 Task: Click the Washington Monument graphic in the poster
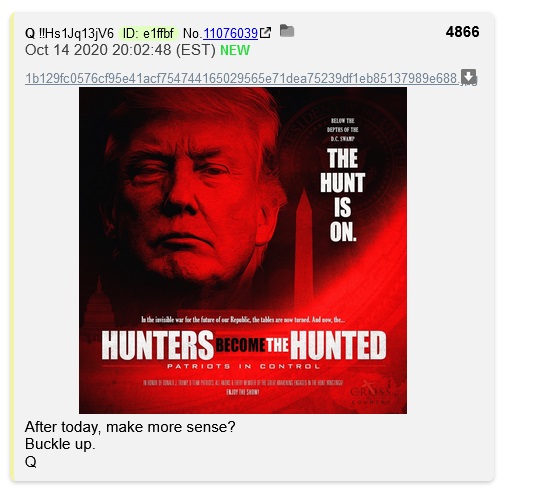click(x=304, y=248)
